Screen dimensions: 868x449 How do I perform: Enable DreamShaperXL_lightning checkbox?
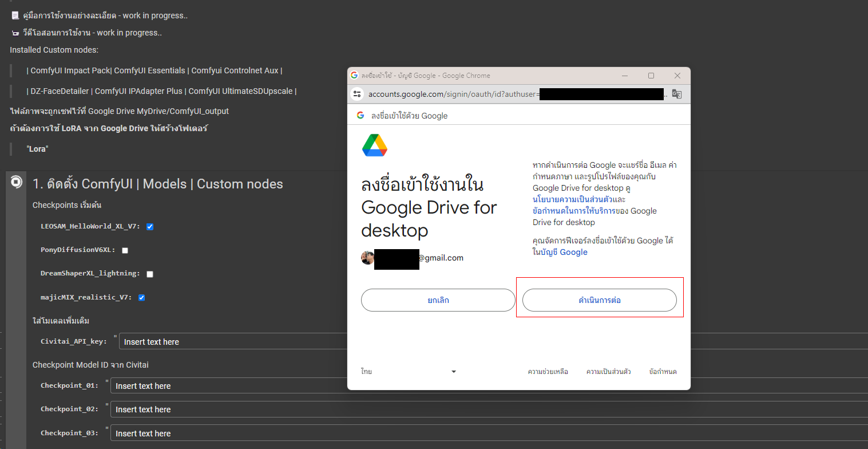(150, 274)
